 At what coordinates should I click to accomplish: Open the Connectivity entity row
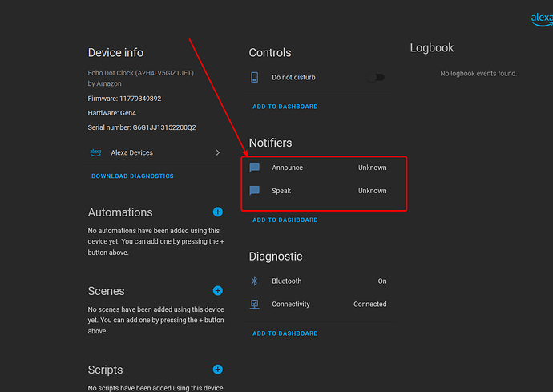[317, 304]
